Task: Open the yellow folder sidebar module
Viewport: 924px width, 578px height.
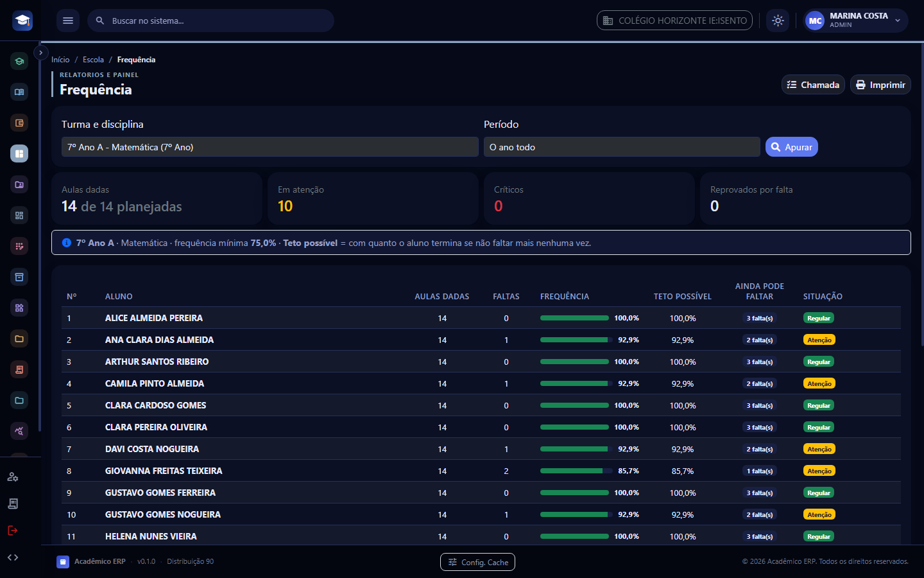Action: click(x=19, y=339)
